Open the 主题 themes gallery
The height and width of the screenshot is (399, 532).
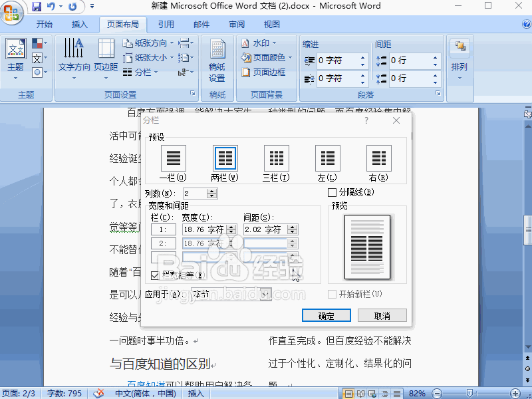pyautogui.click(x=15, y=60)
